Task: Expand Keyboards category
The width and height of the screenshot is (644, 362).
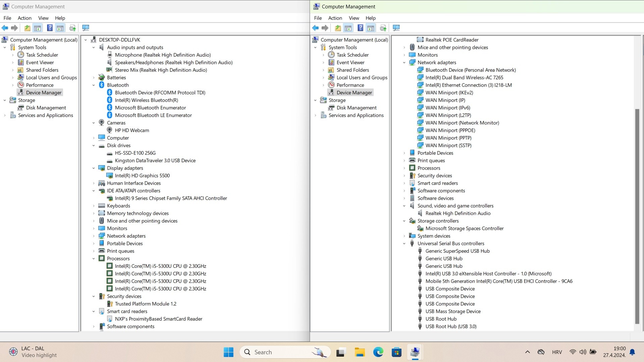Action: [94, 206]
